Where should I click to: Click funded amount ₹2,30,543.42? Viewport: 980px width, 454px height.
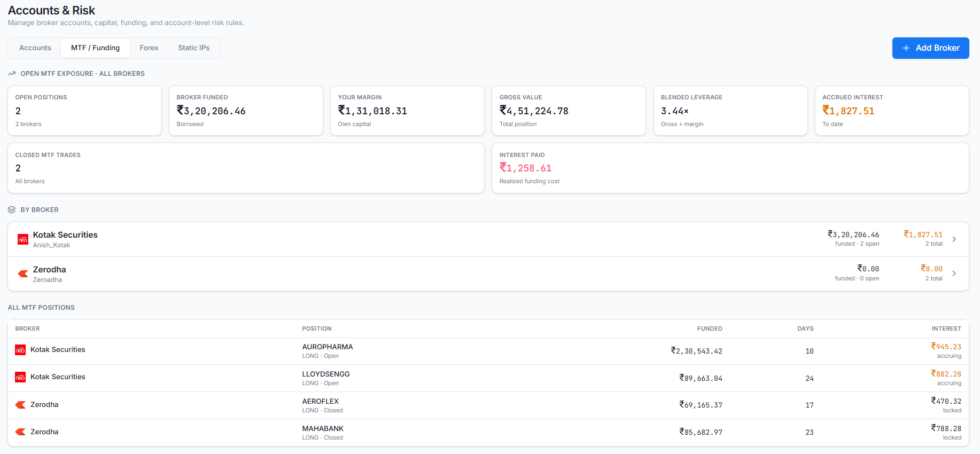pos(697,351)
